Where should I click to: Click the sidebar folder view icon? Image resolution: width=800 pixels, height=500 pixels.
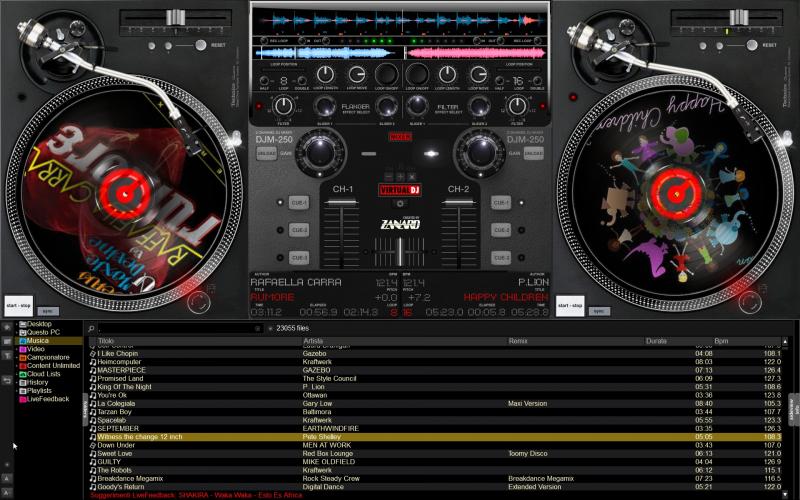pos(7,341)
